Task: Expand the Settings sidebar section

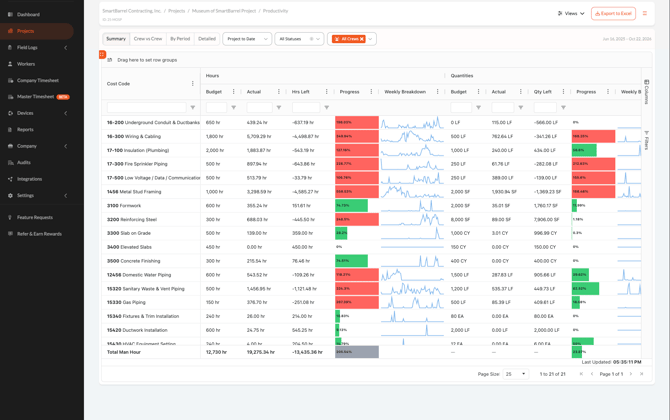Action: pos(65,196)
